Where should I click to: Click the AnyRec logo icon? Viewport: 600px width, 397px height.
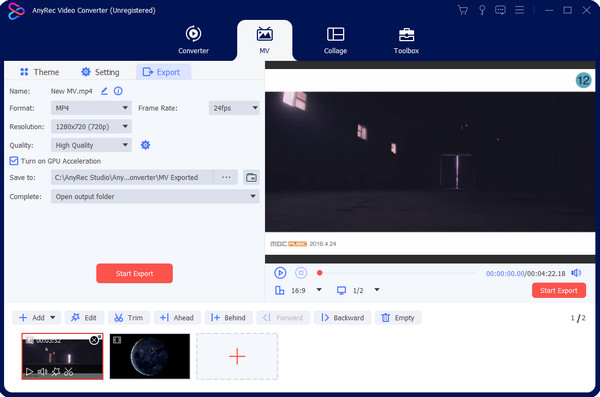15,11
